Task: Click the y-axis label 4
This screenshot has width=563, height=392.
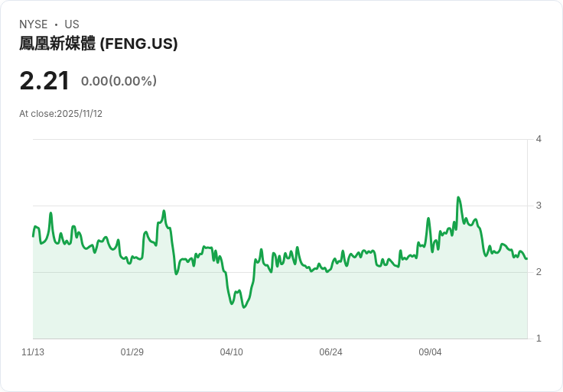Action: click(x=539, y=139)
